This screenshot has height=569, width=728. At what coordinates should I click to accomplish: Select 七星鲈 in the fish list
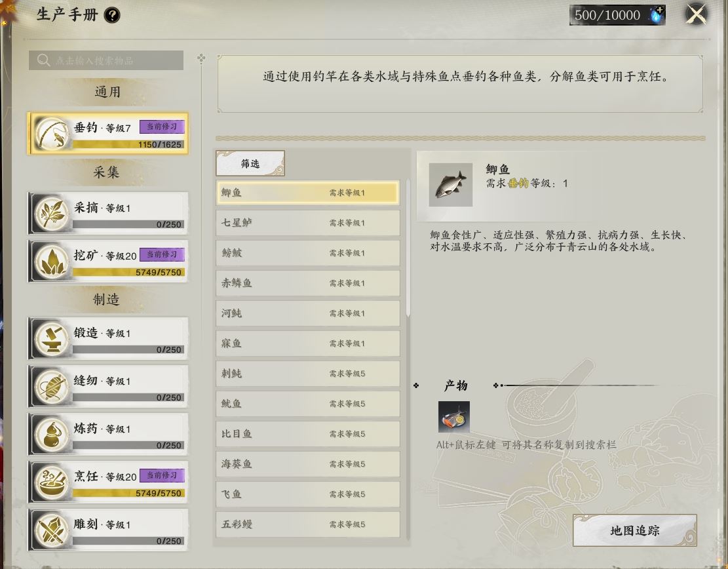[308, 223]
